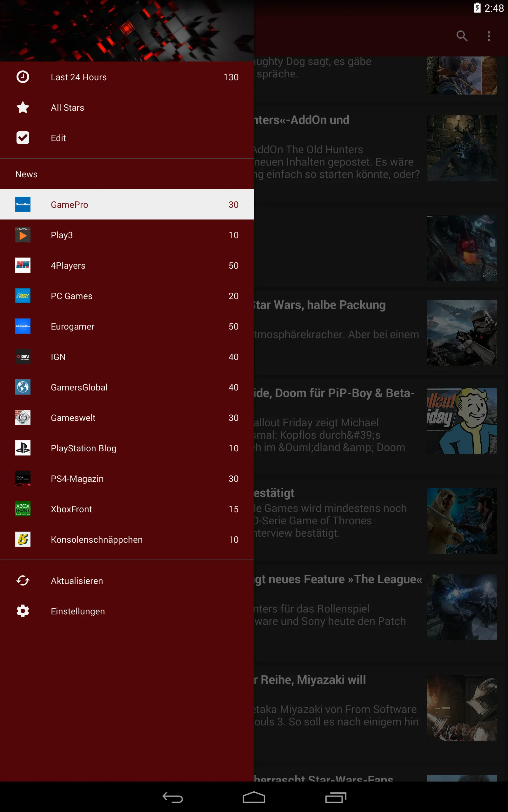This screenshot has height=812, width=508.
Task: Open the The League feature article thumbnail
Action: tap(462, 607)
